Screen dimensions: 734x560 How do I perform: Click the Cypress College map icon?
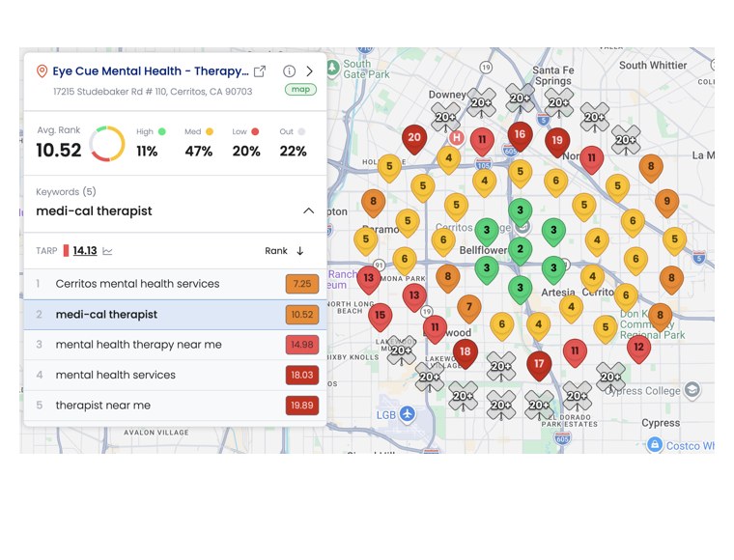coord(692,390)
